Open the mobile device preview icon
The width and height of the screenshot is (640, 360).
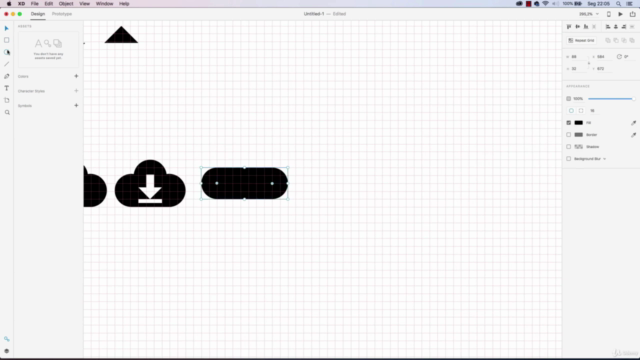click(609, 14)
